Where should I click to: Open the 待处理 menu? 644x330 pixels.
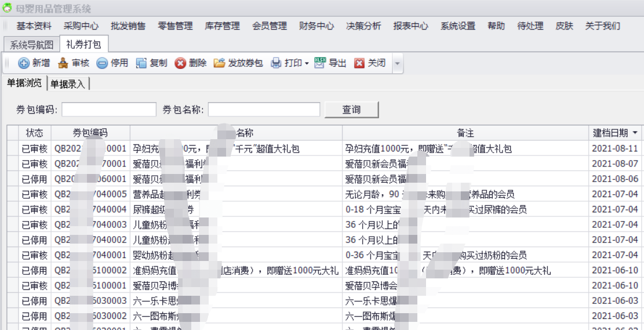[x=530, y=26]
